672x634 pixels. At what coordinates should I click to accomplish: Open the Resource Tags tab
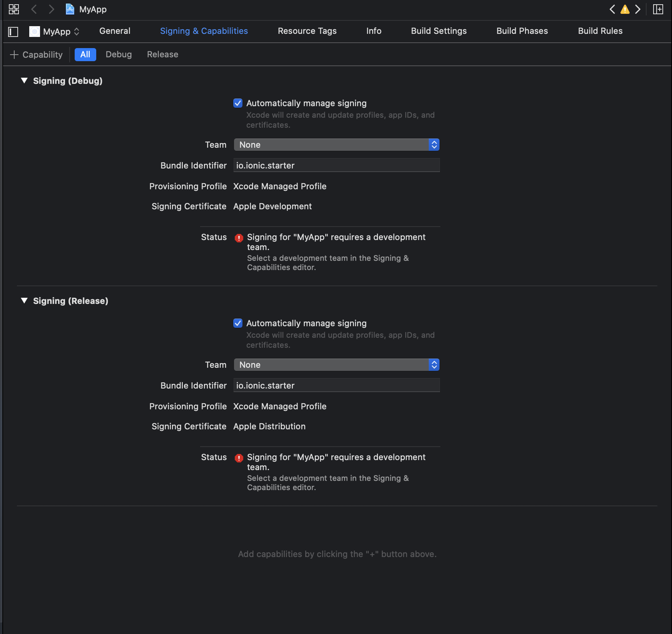pos(307,31)
